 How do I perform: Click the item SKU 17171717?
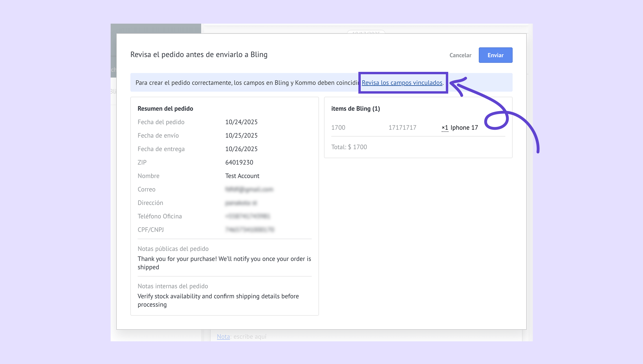point(402,127)
